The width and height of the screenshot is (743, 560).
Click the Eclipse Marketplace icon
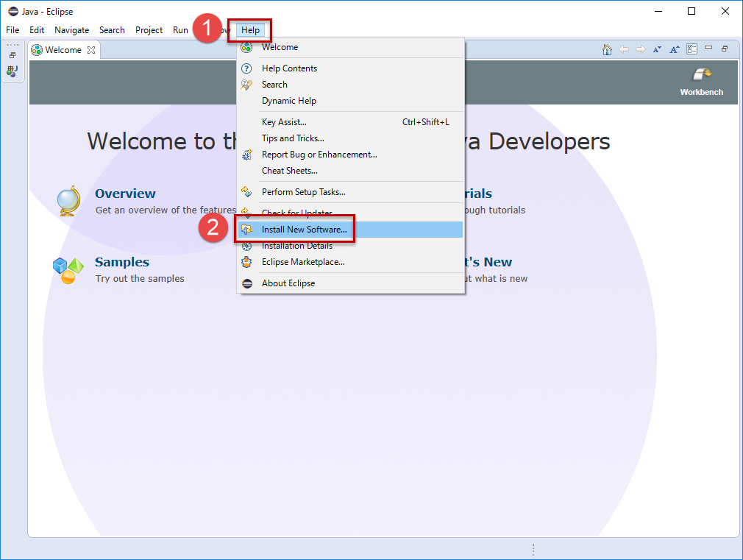tap(246, 262)
